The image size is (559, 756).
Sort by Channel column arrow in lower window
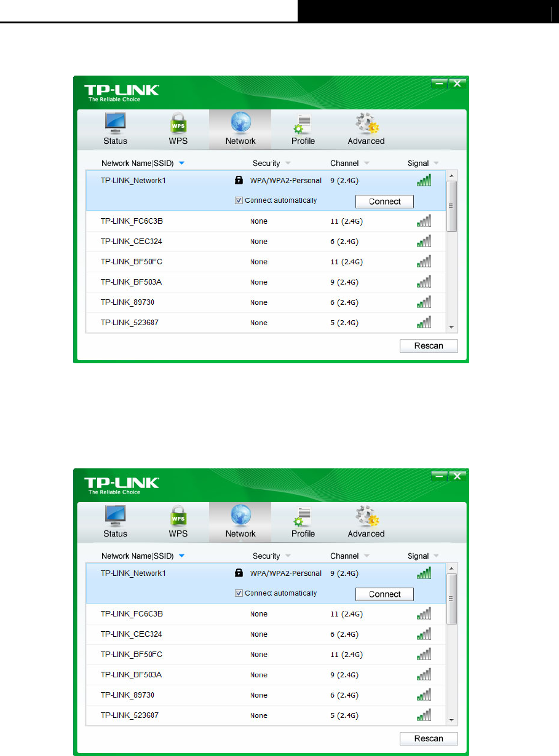367,556
